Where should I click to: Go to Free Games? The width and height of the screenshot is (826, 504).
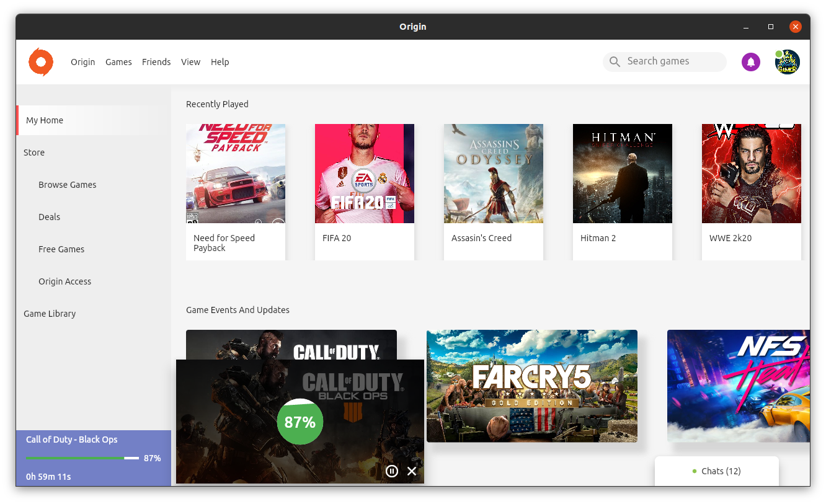click(x=61, y=249)
